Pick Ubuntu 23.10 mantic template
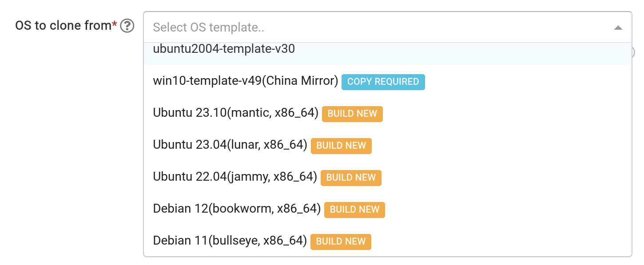Viewport: 644px width, 265px height. [235, 114]
